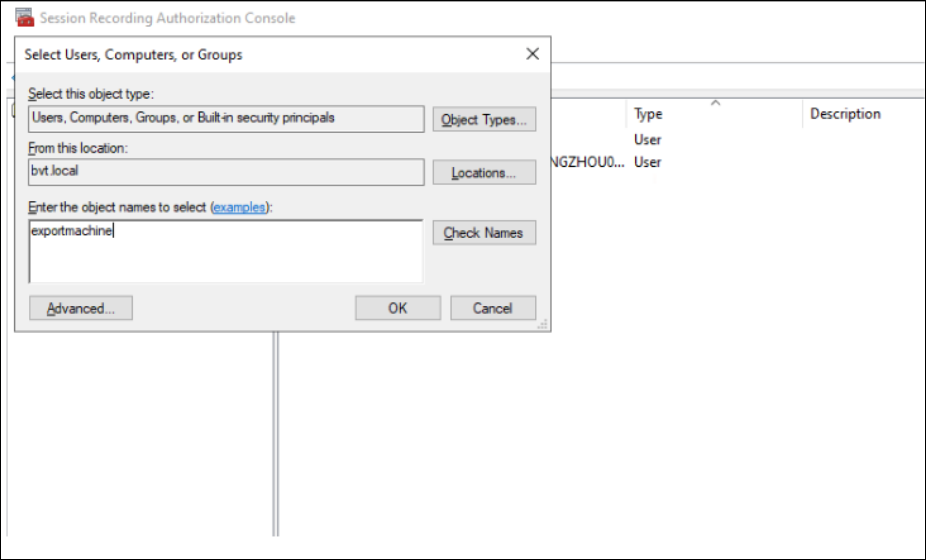Click inside the object names text box
Screen dimensions: 926x560
[x=225, y=252]
